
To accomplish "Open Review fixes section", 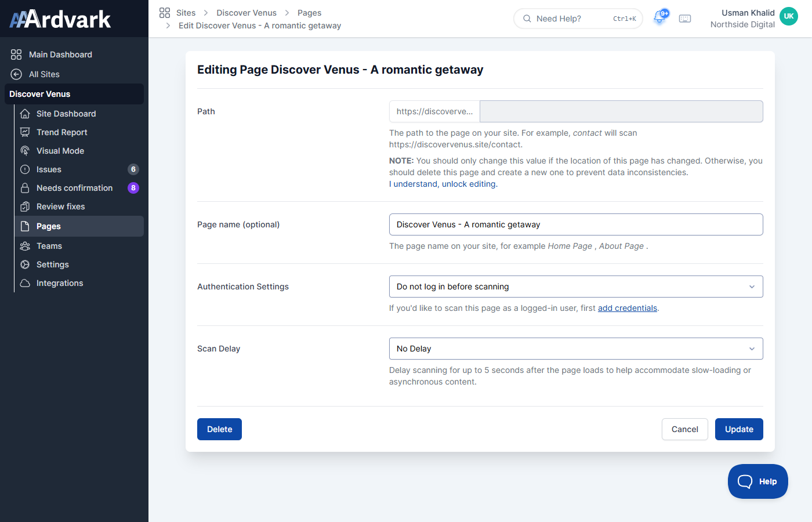I will point(79,206).
